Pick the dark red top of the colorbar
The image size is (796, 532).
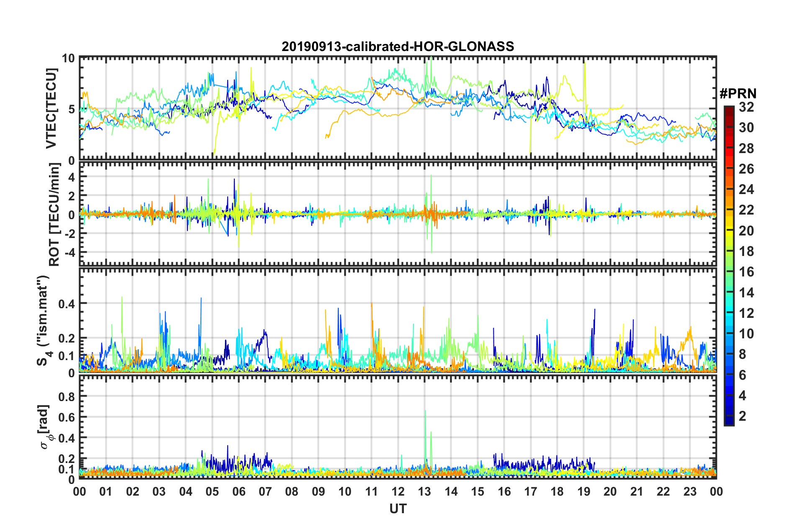point(729,110)
